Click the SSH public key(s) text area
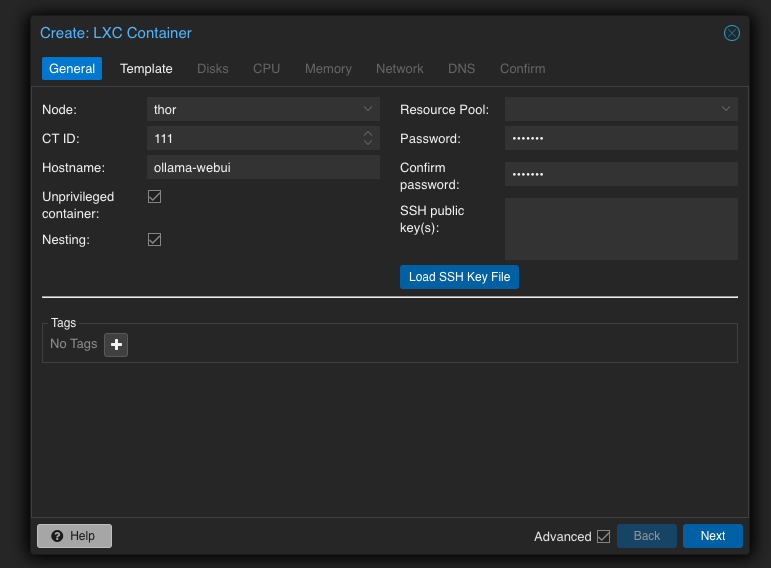This screenshot has height=568, width=771. click(x=620, y=228)
